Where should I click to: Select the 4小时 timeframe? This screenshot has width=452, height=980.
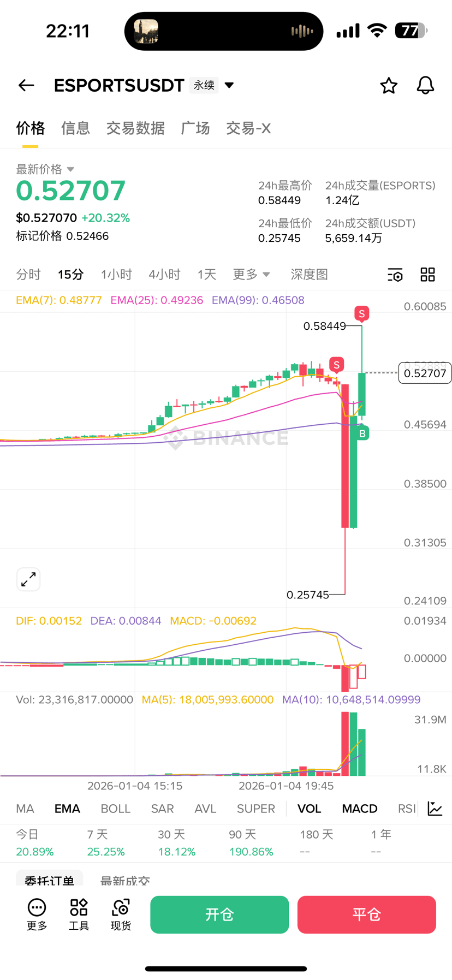click(164, 275)
